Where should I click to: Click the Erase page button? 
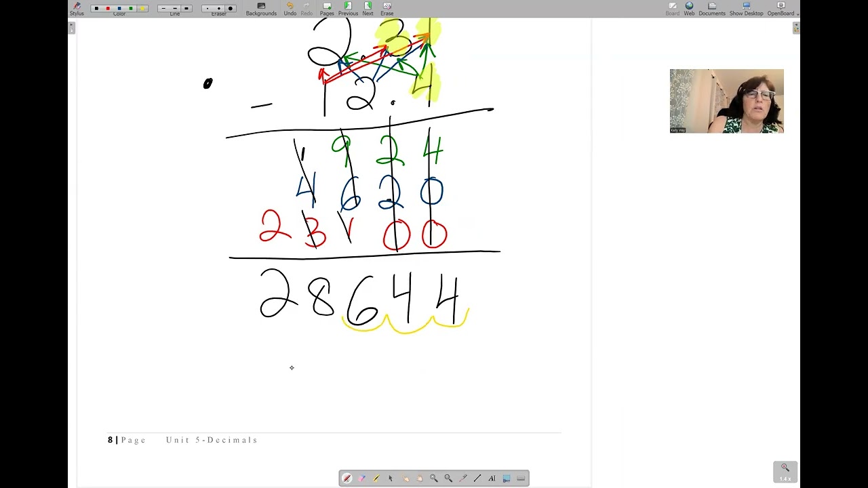[x=387, y=8]
